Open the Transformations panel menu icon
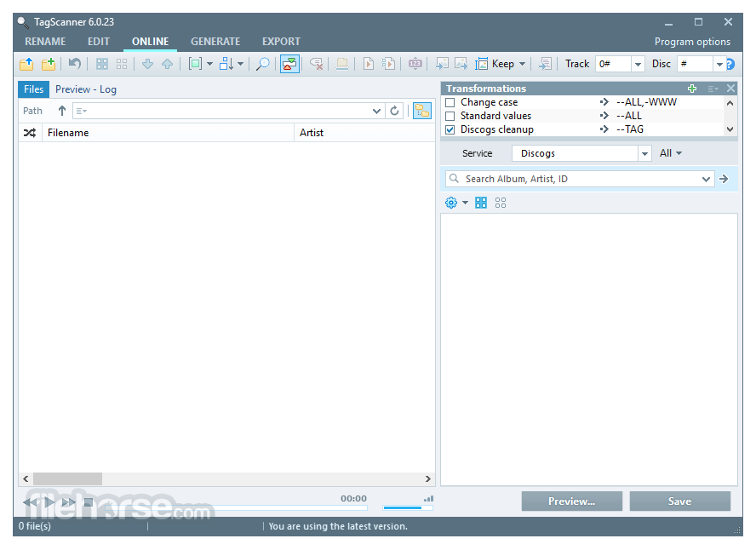Image resolution: width=756 pixels, height=550 pixels. coord(713,89)
